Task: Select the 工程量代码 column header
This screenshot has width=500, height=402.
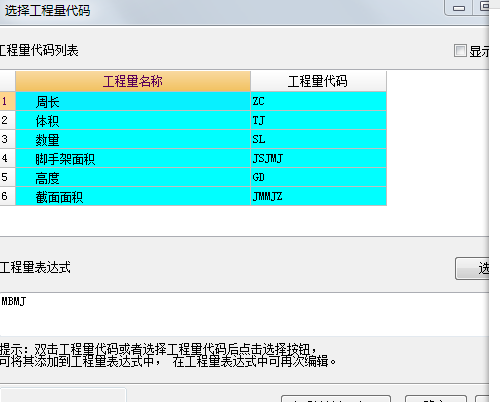Action: click(318, 81)
